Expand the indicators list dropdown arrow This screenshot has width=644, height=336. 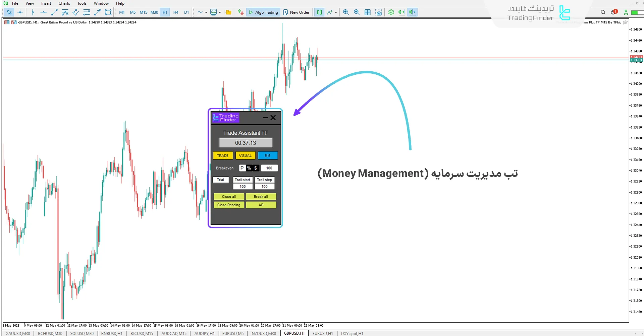coord(336,12)
